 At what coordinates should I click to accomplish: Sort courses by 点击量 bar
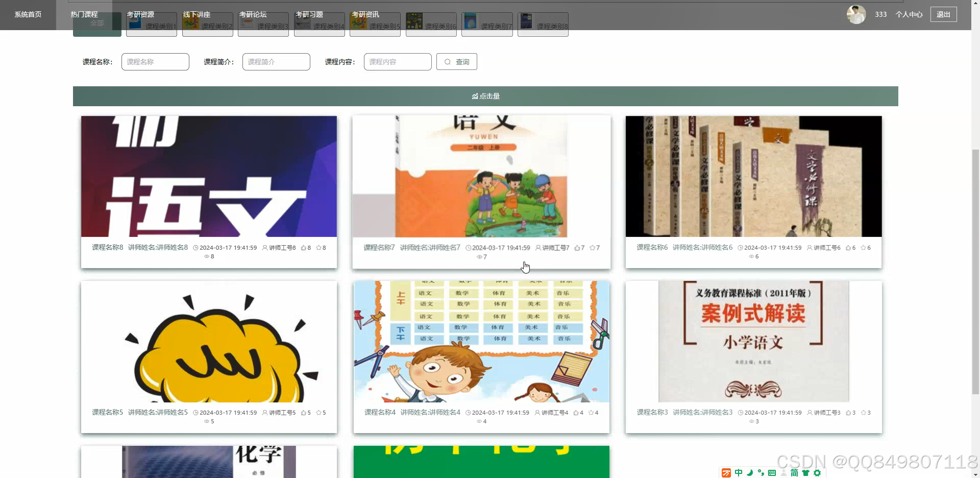pyautogui.click(x=485, y=96)
